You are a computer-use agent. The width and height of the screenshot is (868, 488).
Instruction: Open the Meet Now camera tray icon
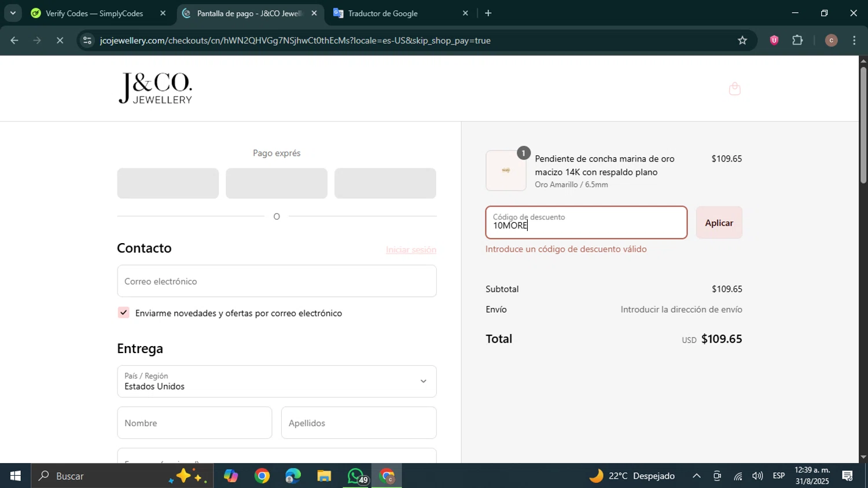tap(717, 476)
